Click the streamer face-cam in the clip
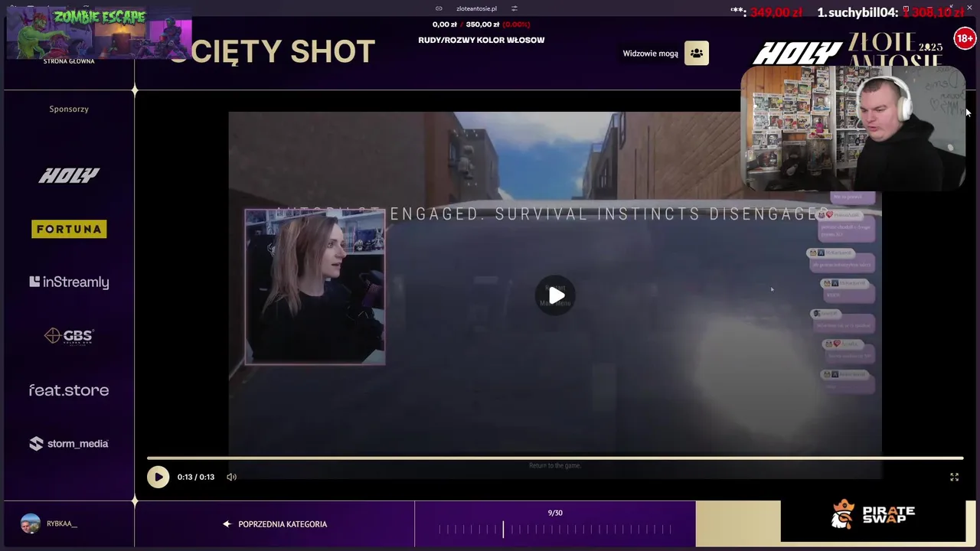Screen dimensions: 980x551 (x=315, y=287)
